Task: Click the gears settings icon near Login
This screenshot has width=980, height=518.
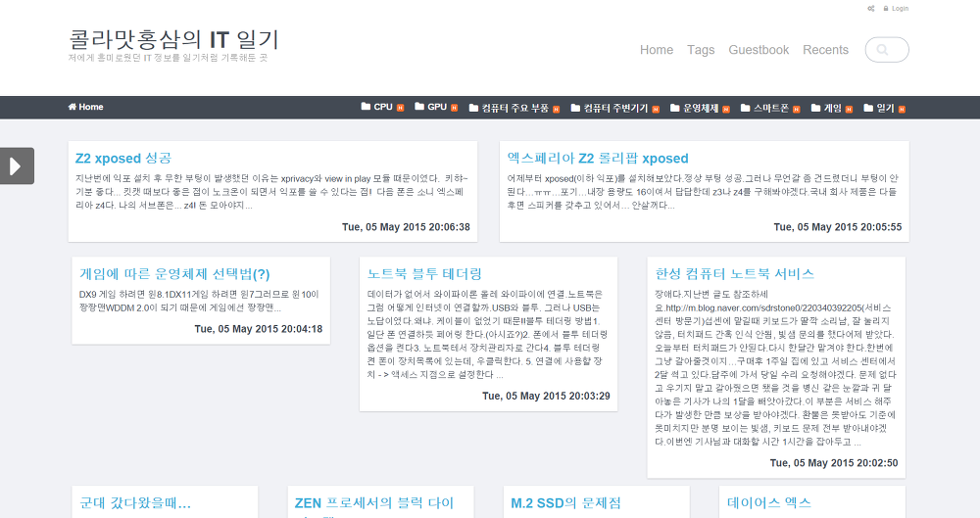Action: pos(871,9)
